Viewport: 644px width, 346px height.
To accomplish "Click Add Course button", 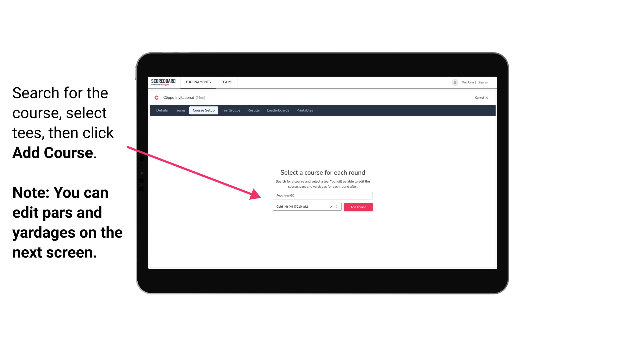I will 357,207.
